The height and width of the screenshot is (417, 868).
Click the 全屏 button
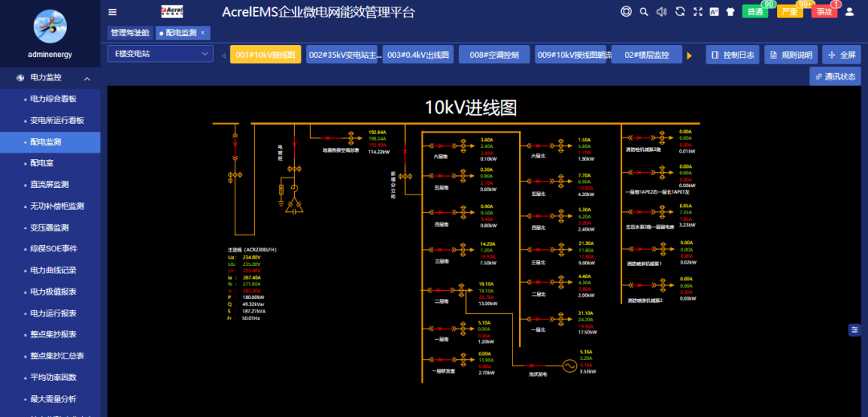click(x=841, y=55)
